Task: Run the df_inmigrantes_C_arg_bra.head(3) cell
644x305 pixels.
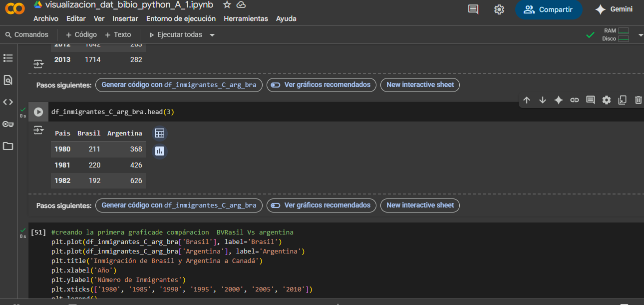Action: [x=38, y=112]
